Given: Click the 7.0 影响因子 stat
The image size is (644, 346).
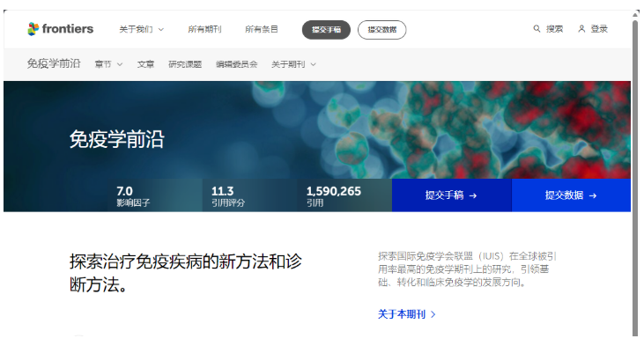Looking at the screenshot, I should click(x=134, y=196).
